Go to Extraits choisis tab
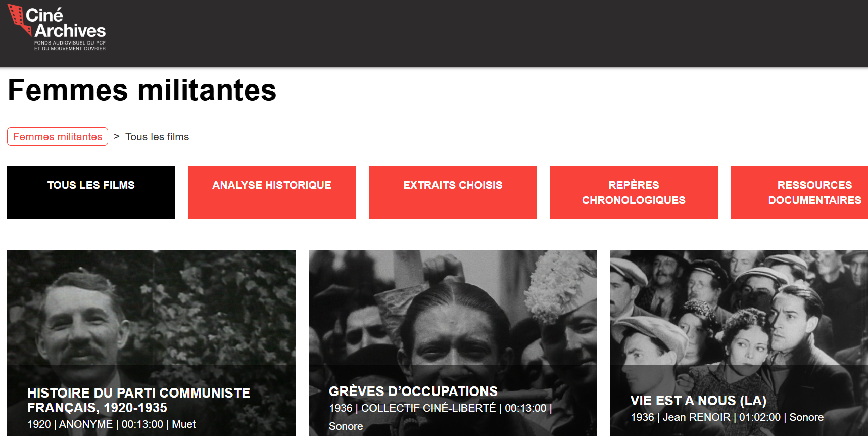 (x=453, y=192)
